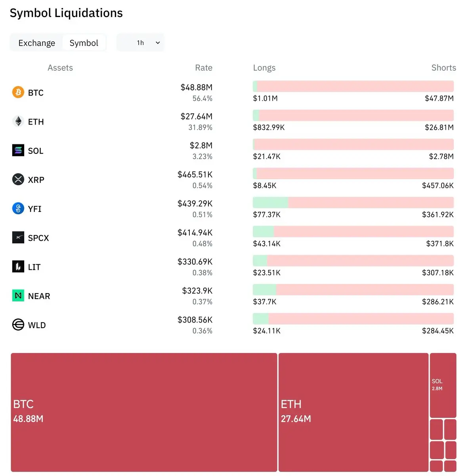Viewport: 466px width, 476px height.
Task: Click the SPCX asset icon
Action: coord(18,238)
